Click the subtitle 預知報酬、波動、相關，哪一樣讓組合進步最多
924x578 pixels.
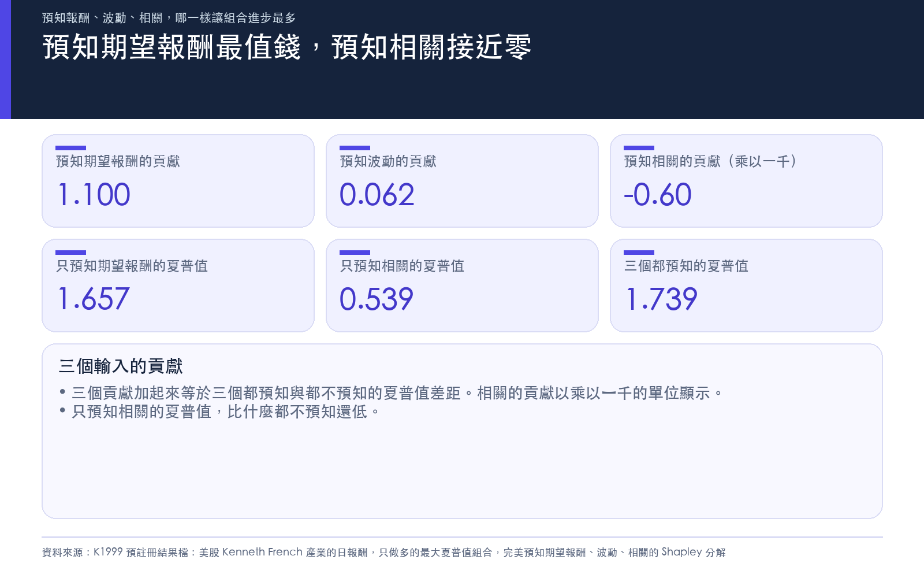169,18
